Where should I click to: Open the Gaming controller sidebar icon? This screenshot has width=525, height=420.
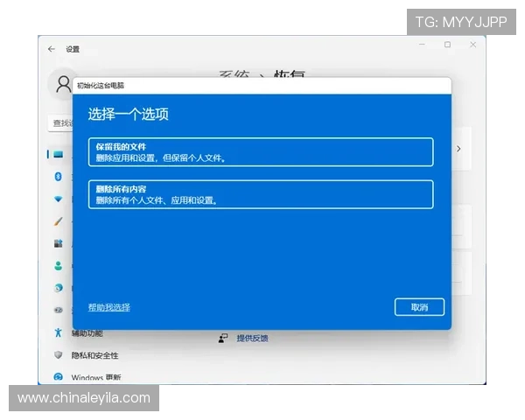pos(59,310)
